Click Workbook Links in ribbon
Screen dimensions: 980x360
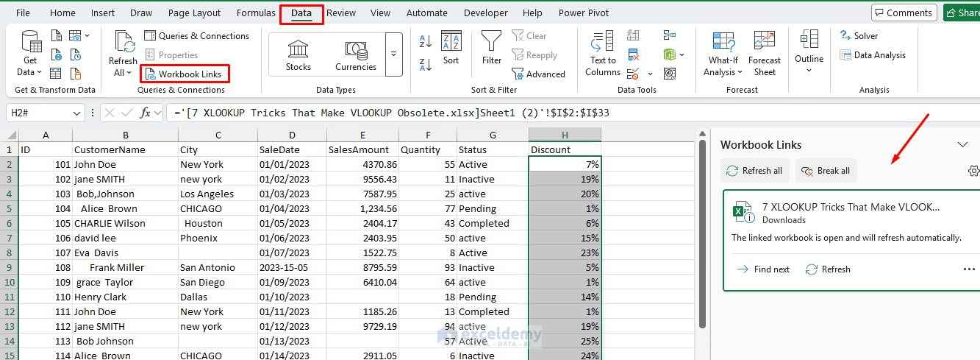185,74
